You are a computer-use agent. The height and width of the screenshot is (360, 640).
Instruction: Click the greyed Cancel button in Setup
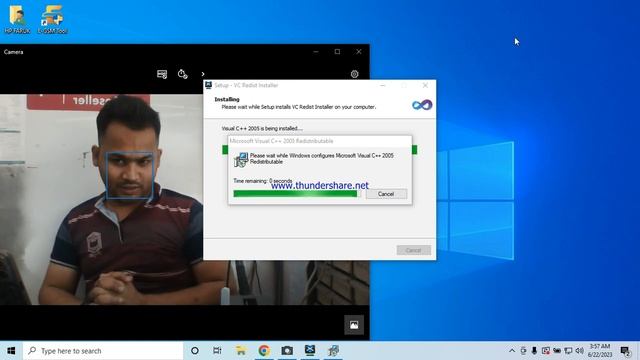pyautogui.click(x=413, y=250)
